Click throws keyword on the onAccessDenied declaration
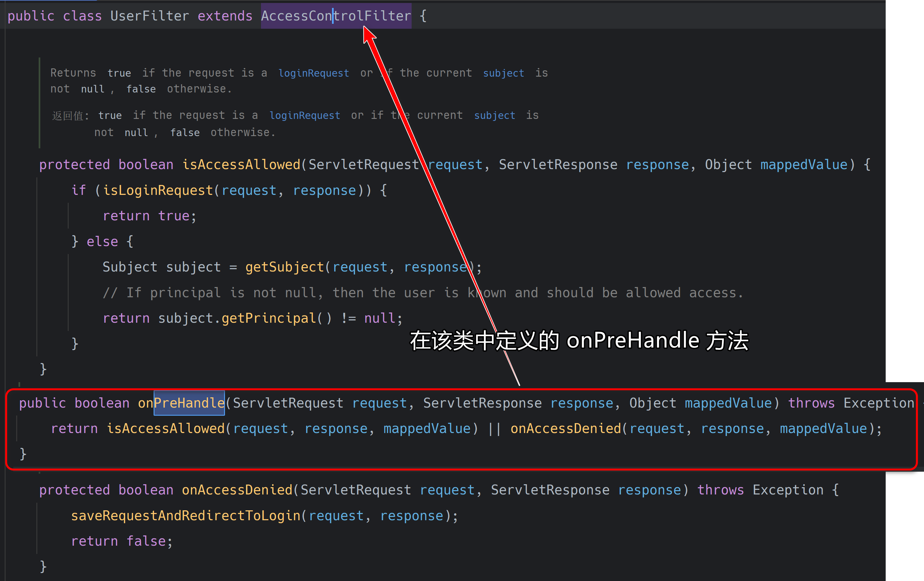This screenshot has height=581, width=924. coord(720,490)
